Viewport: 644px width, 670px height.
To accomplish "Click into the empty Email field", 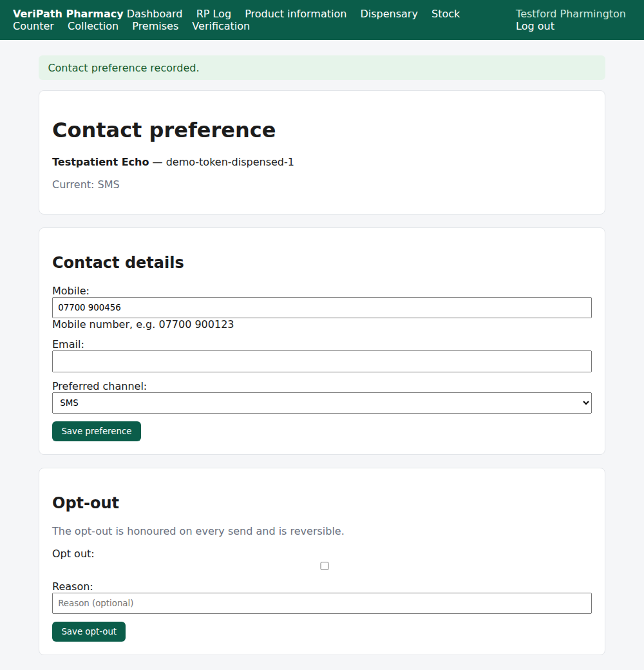I will [322, 361].
